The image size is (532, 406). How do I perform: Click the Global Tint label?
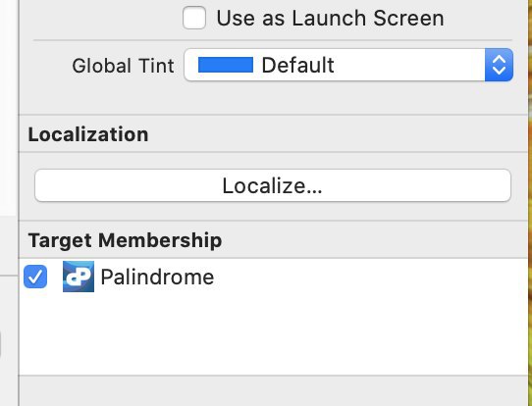coord(123,66)
